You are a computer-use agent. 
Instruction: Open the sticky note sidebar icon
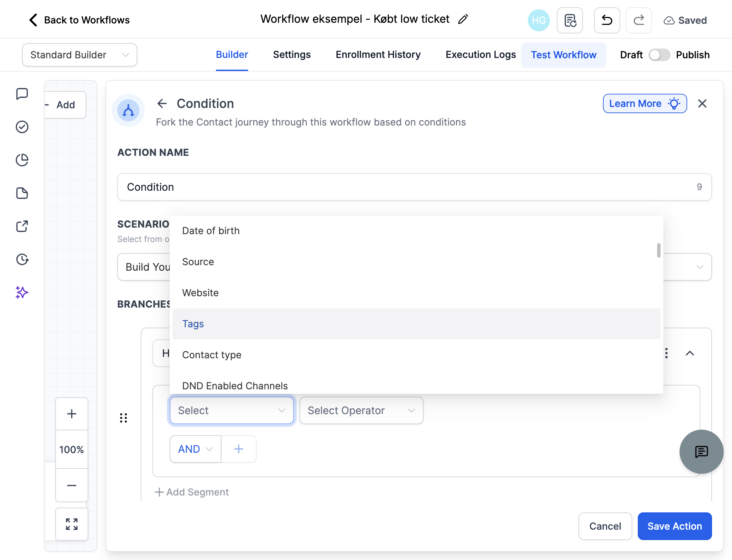click(22, 193)
